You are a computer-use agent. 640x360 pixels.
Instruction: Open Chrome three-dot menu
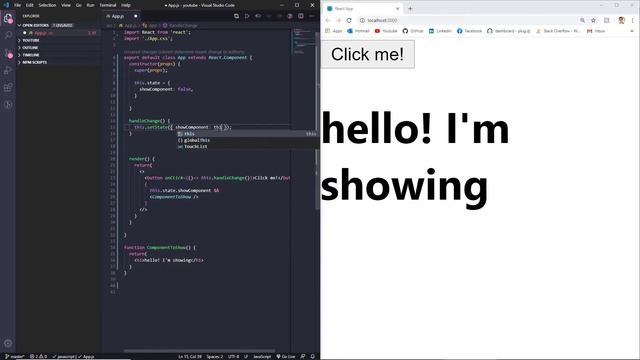633,20
